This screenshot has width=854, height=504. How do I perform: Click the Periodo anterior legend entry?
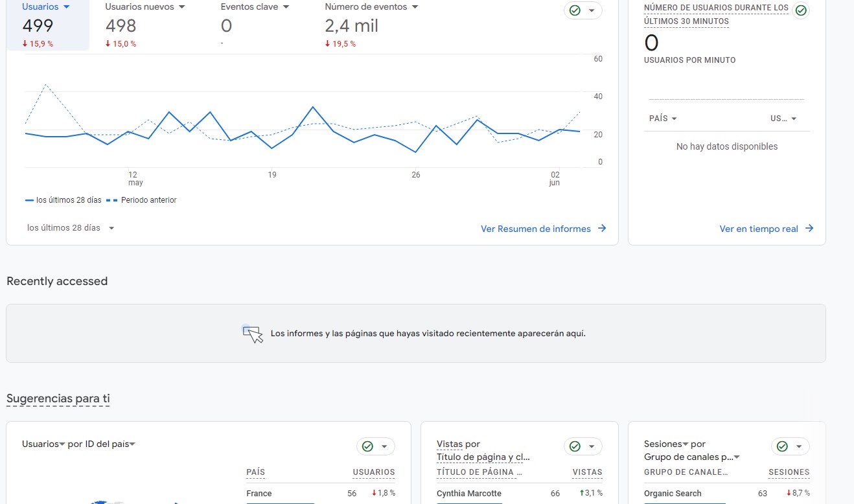[141, 200]
